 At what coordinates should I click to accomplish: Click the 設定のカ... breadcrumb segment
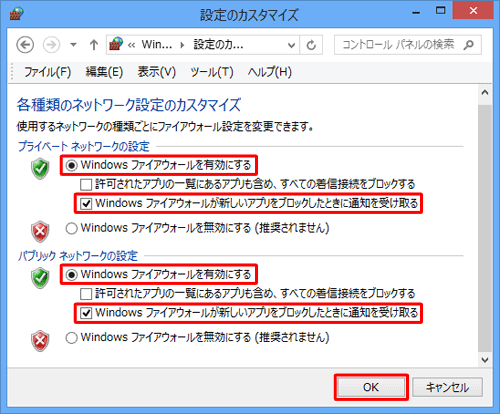[x=218, y=44]
